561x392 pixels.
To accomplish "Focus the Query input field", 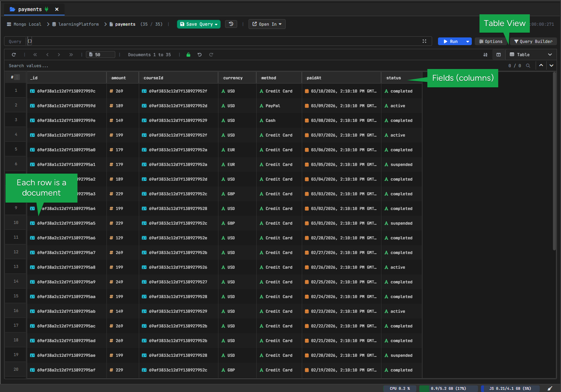I will (225, 41).
